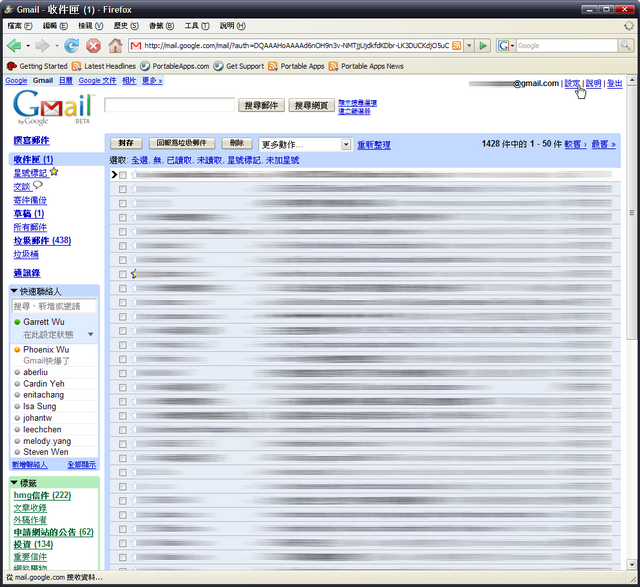Click the 刪除 delete button

pyautogui.click(x=237, y=143)
